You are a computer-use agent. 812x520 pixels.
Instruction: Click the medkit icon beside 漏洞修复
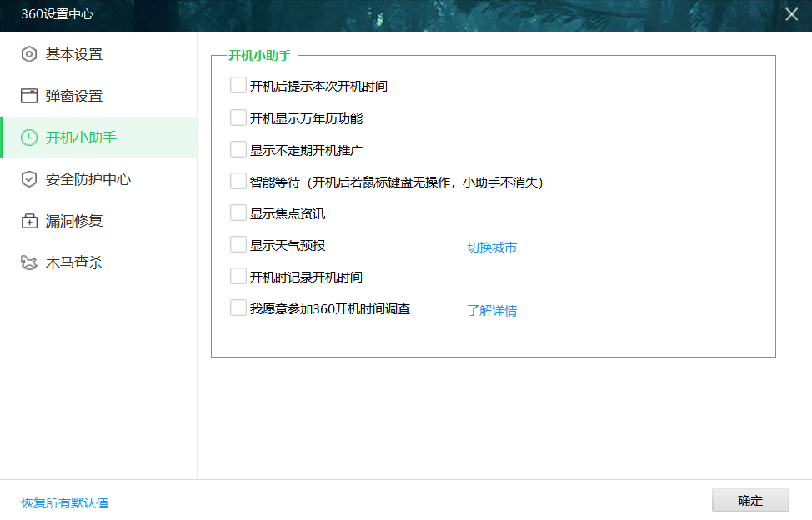(x=29, y=221)
